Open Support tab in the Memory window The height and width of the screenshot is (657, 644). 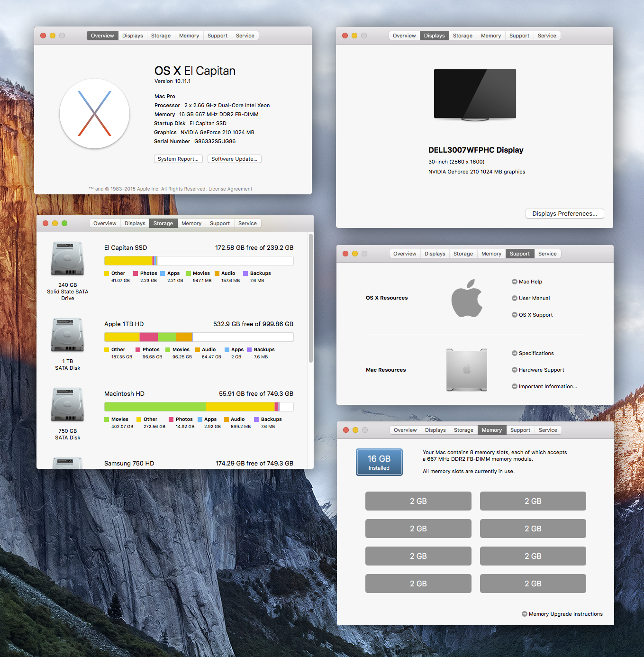[520, 430]
